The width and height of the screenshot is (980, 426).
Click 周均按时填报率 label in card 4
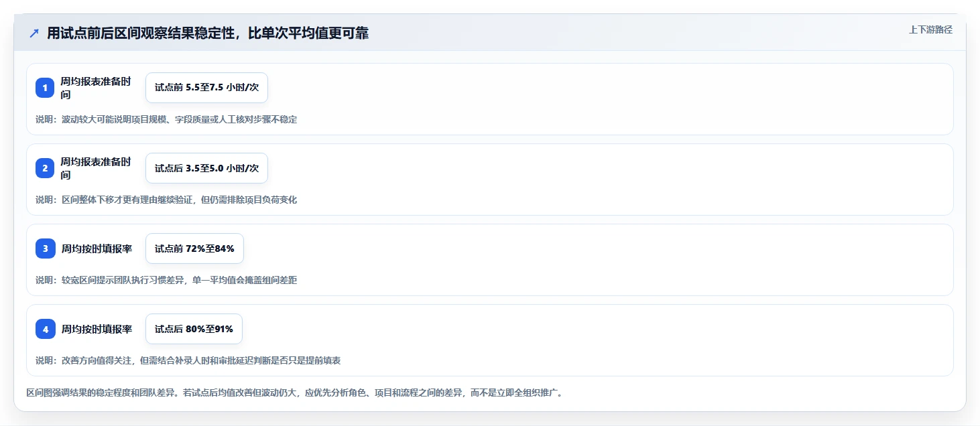pyautogui.click(x=97, y=329)
